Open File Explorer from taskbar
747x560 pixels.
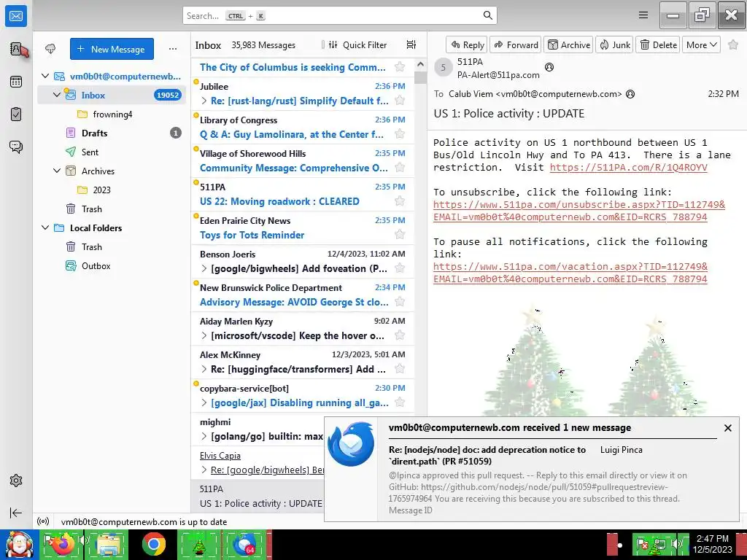coord(108,545)
